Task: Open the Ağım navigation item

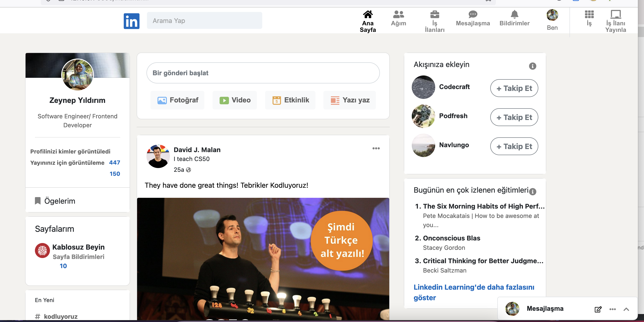Action: [398, 18]
